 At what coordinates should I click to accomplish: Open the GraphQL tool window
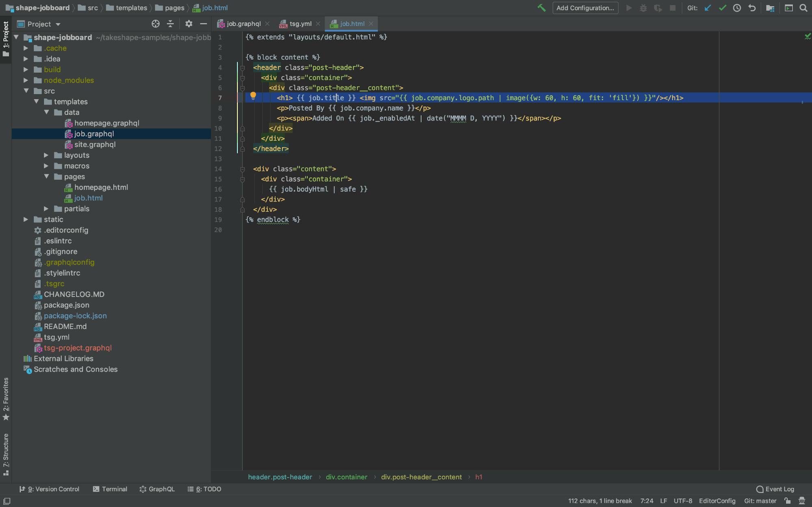pyautogui.click(x=157, y=489)
